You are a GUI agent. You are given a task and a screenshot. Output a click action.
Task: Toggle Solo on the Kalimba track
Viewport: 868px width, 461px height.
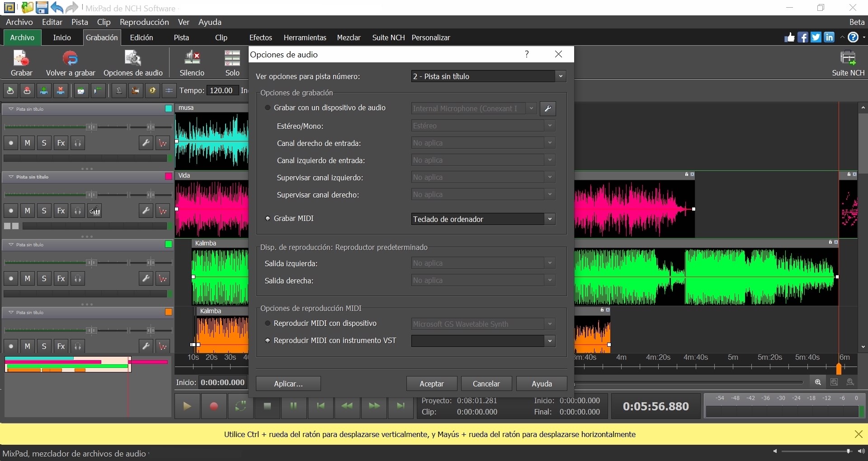pos(44,278)
